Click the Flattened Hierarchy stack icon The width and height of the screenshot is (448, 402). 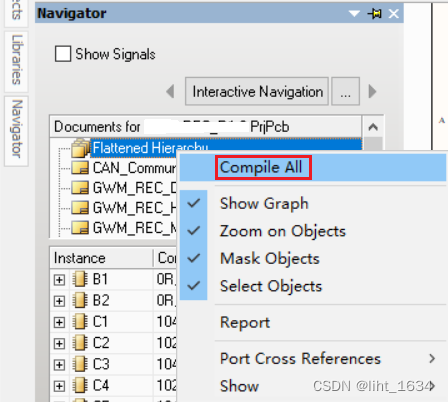click(80, 148)
